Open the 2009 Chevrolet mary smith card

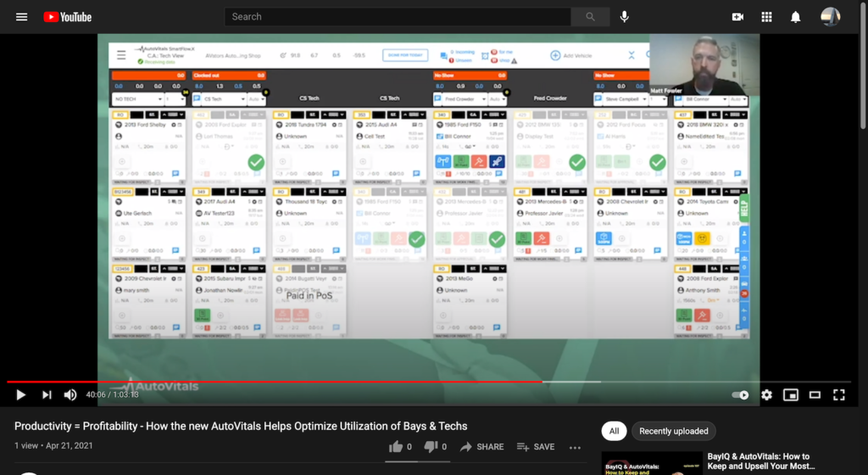(x=148, y=300)
